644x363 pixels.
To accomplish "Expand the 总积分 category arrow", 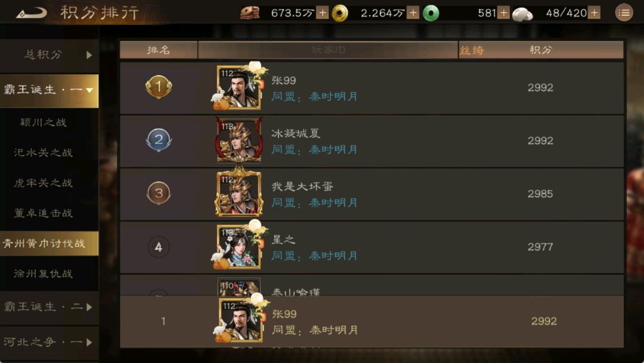I will click(89, 55).
